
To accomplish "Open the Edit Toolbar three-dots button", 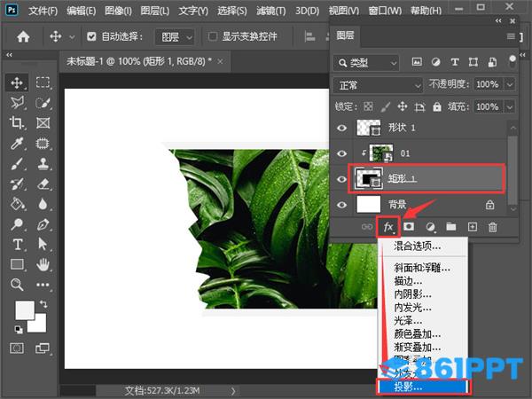I will [43, 285].
